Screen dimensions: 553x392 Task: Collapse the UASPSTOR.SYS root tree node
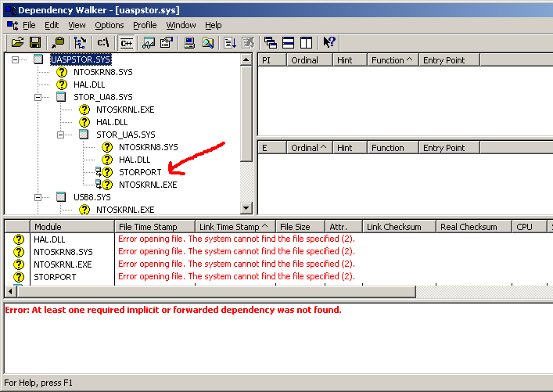(15, 59)
